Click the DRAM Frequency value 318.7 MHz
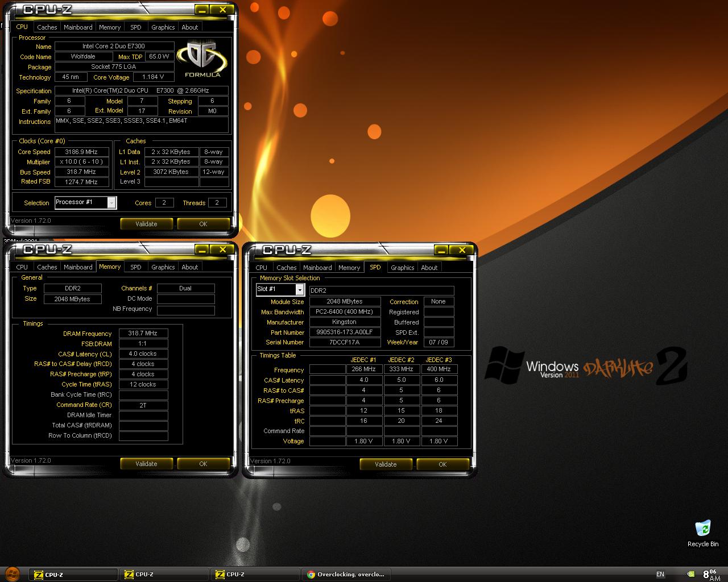This screenshot has height=582, width=728. coord(143,334)
